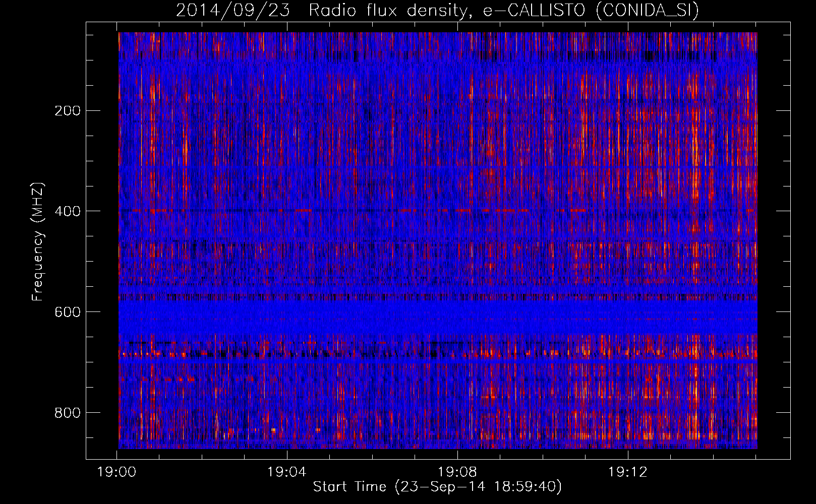Select the 600 frequency tick label
Screen dimensions: 816x504
tap(67, 312)
